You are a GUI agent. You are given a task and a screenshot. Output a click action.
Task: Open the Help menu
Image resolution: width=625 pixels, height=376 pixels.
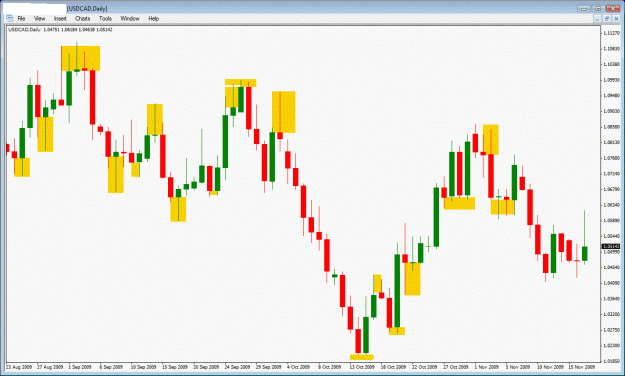153,18
